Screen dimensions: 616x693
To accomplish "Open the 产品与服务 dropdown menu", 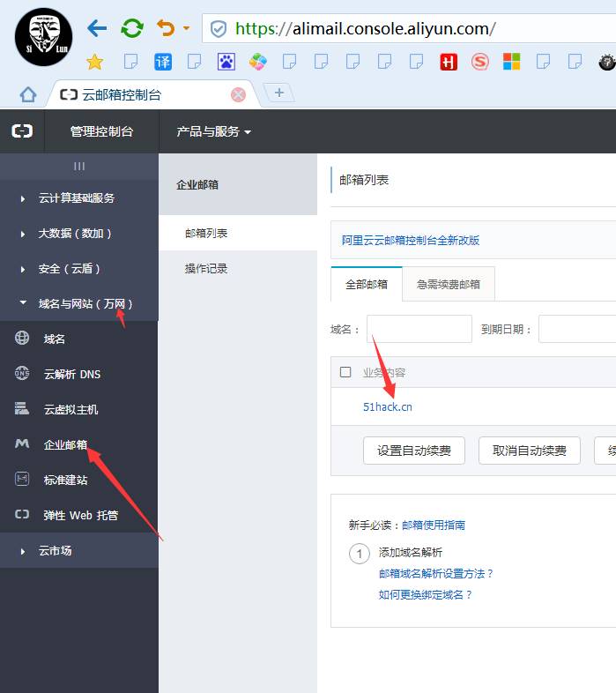I will (x=214, y=131).
